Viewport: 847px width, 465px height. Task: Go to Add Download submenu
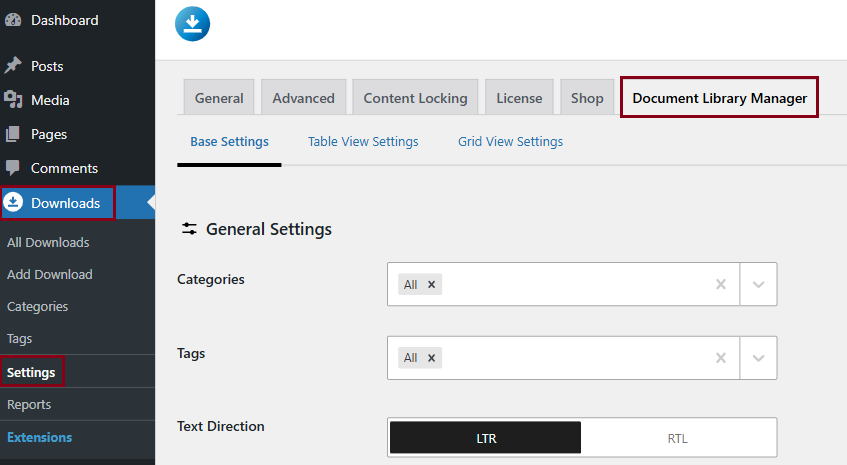pos(50,274)
